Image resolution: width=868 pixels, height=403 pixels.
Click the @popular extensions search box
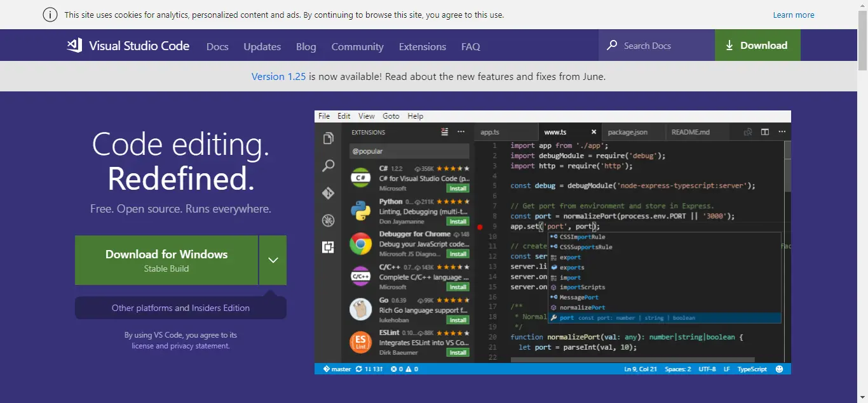click(409, 151)
